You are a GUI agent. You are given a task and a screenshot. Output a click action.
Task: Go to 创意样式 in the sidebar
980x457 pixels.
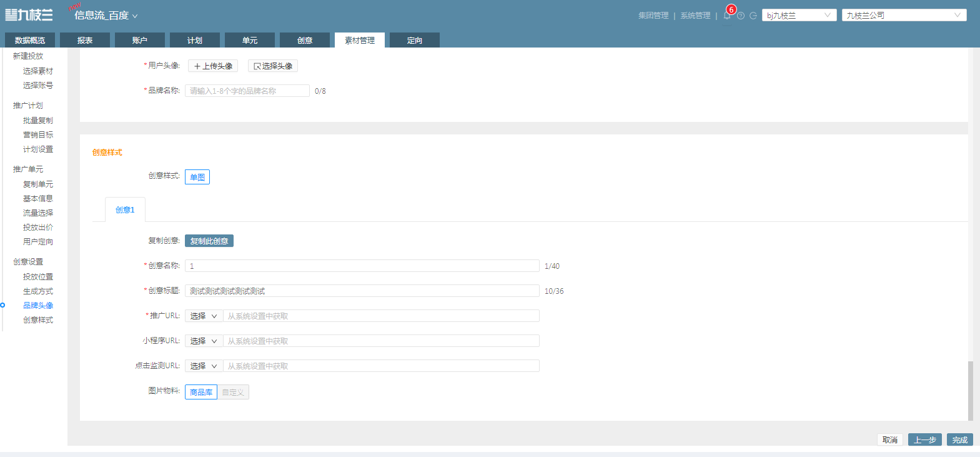38,319
